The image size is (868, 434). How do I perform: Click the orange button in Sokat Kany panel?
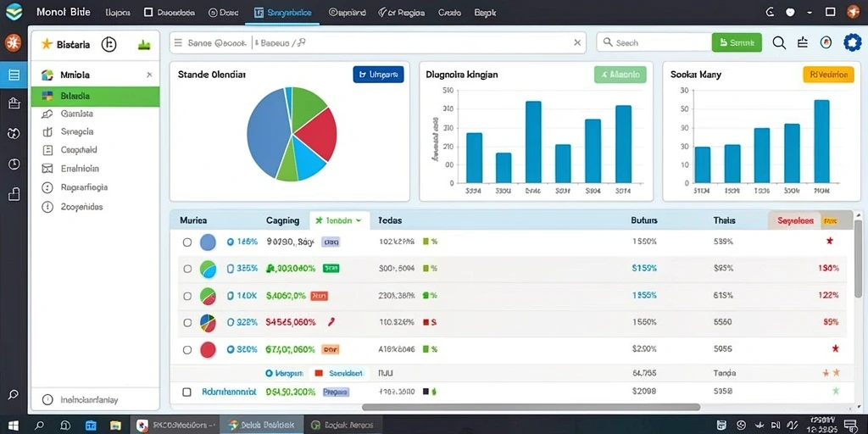pyautogui.click(x=828, y=75)
